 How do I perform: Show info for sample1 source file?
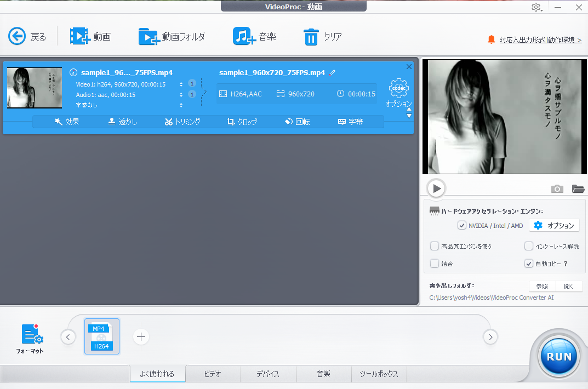(73, 73)
